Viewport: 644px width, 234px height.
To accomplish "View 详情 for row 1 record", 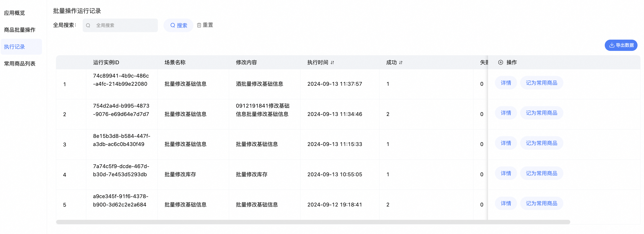I will pos(506,83).
